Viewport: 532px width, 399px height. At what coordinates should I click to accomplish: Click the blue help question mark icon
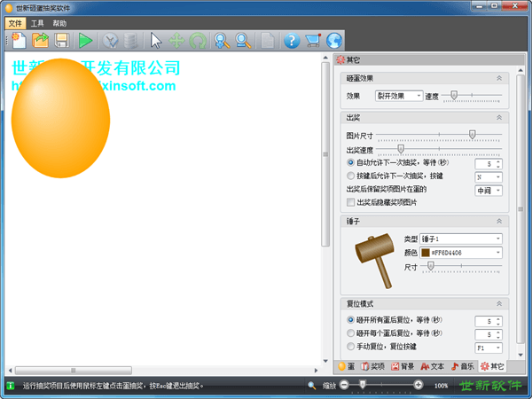[x=291, y=40]
